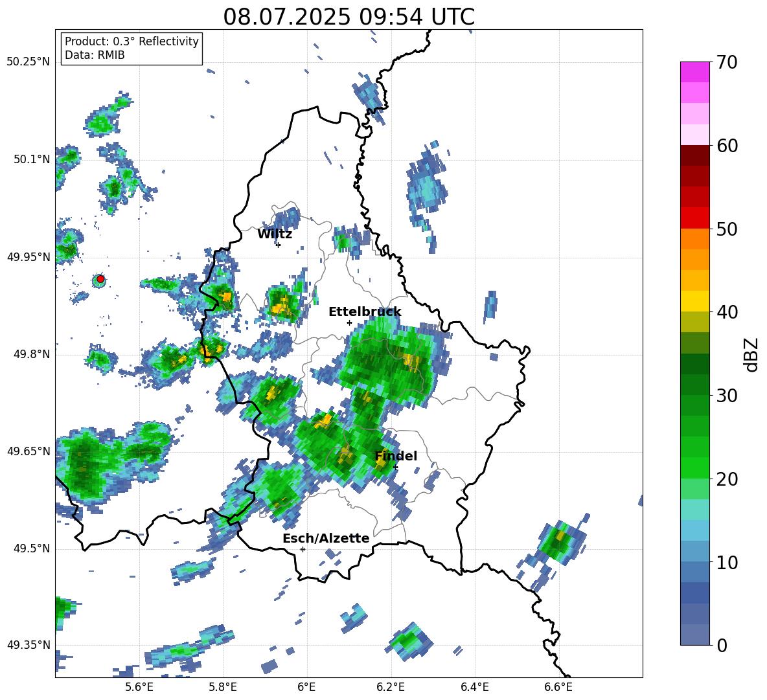This screenshot has width=767, height=700.
Task: Click the 50.25°N latitude label
Action: click(x=29, y=62)
